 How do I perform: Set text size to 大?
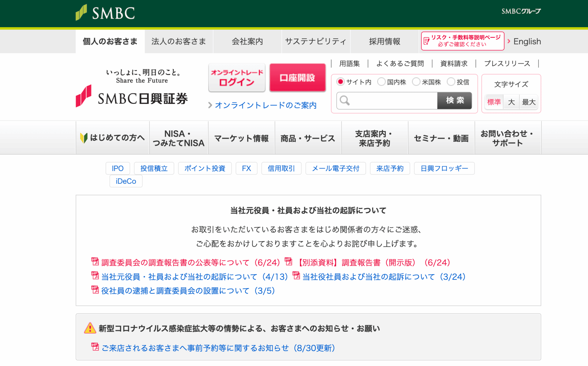(511, 102)
